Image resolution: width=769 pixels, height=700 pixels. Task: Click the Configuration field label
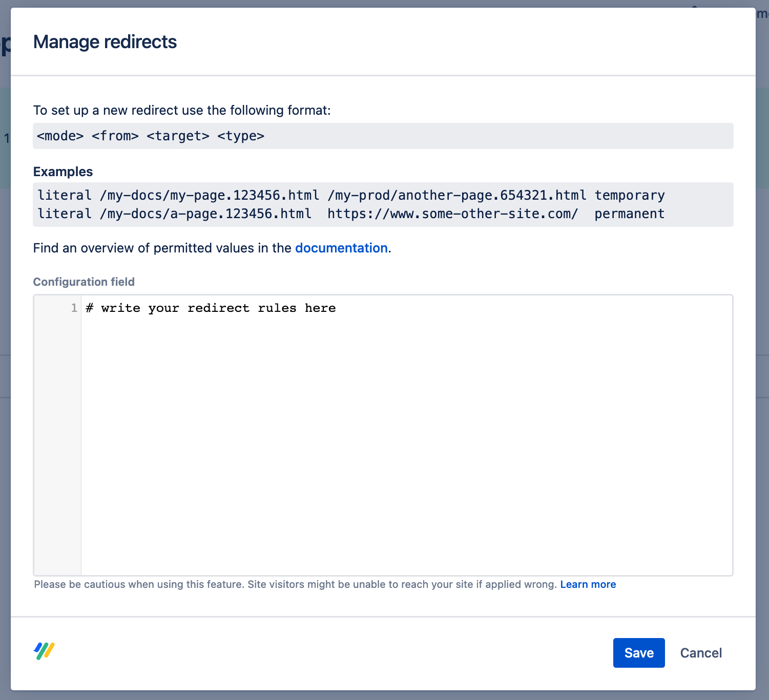(84, 282)
